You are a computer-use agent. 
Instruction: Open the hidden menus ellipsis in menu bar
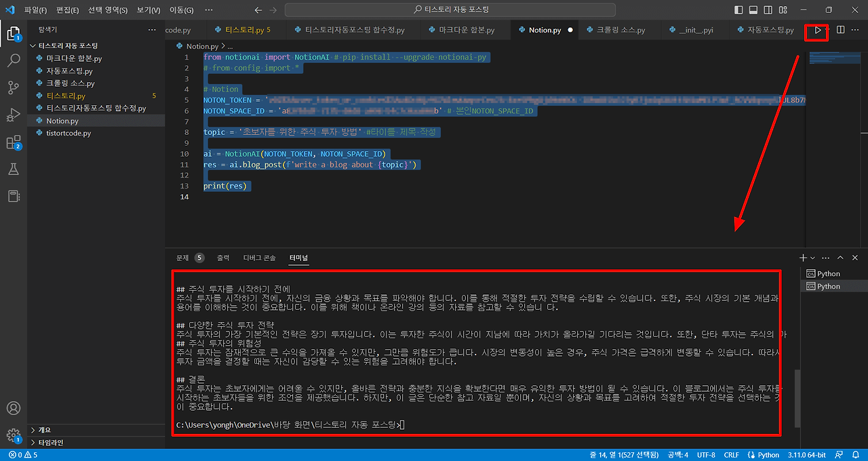[210, 10]
